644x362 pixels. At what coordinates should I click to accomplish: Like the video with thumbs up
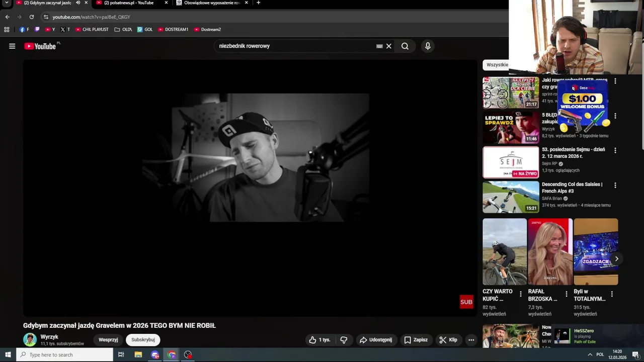(x=320, y=340)
